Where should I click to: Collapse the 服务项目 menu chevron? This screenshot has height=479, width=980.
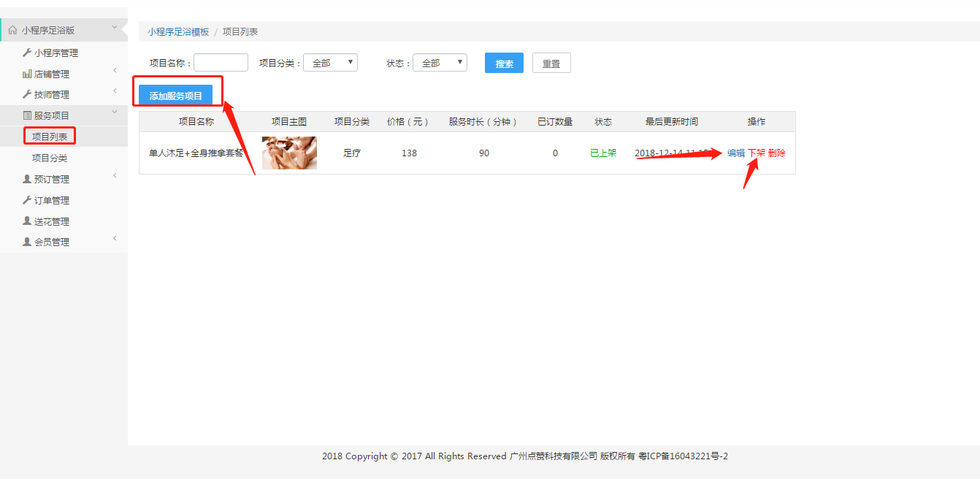tap(115, 112)
